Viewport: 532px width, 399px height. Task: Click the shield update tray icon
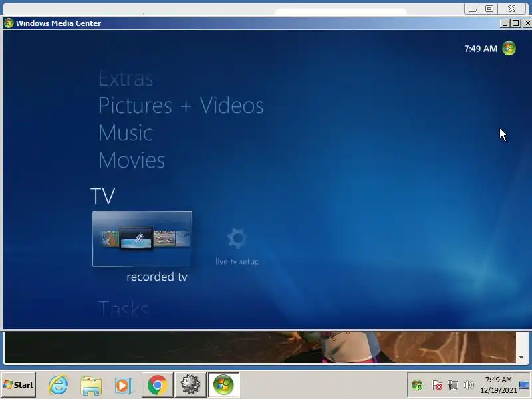click(417, 385)
